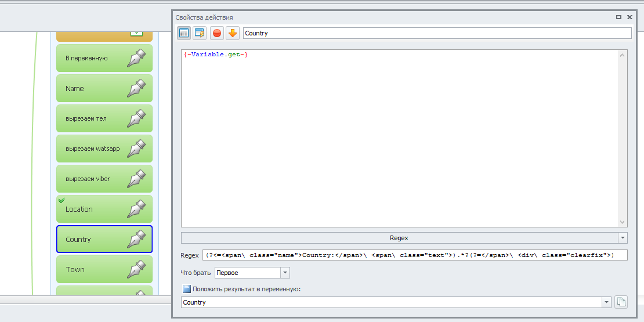Click pen icon on 'вырезаем watsapp' action
This screenshot has height=322, width=644.
(x=136, y=149)
